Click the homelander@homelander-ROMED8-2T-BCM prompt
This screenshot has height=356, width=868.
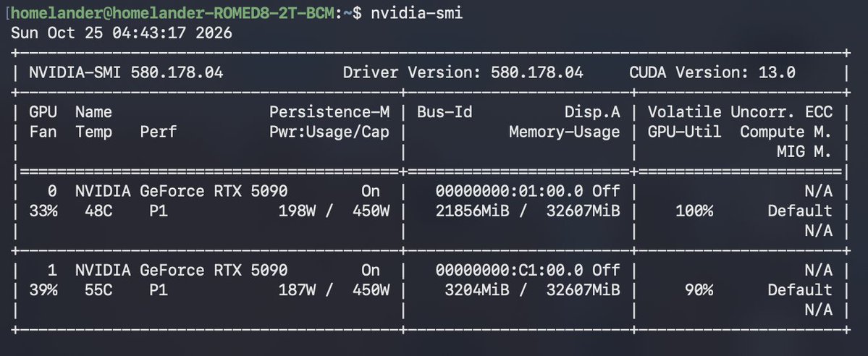coord(173,13)
